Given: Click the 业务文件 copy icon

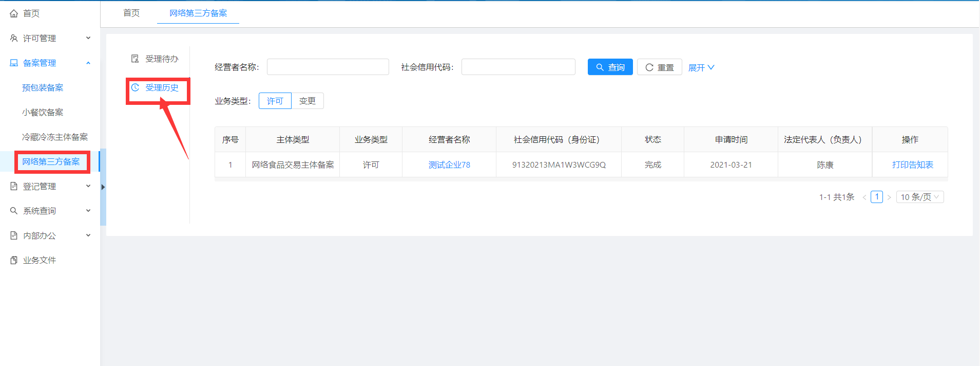Looking at the screenshot, I should click(14, 260).
